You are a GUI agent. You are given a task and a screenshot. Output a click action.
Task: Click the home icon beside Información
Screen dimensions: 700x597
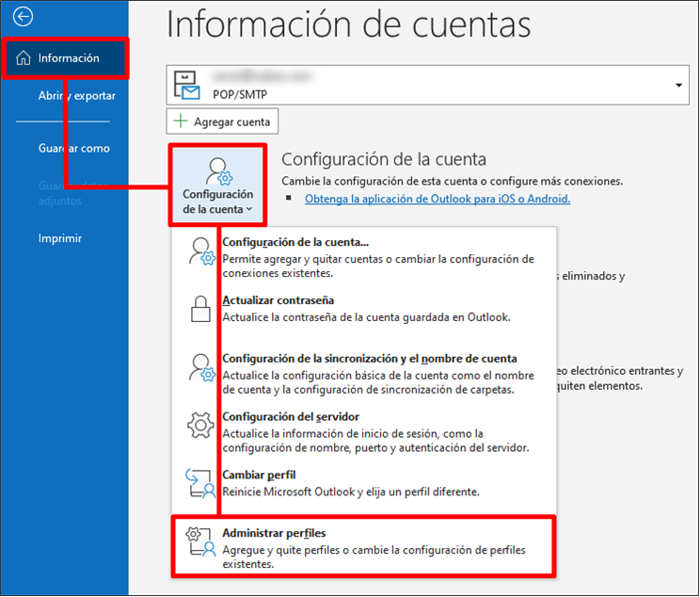[24, 58]
